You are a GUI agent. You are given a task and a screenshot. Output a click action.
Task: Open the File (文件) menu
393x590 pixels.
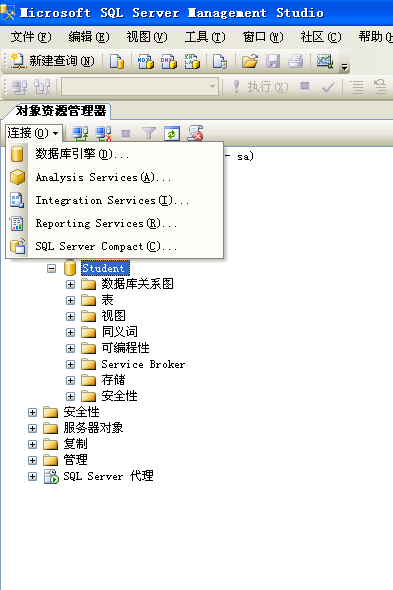coord(30,37)
